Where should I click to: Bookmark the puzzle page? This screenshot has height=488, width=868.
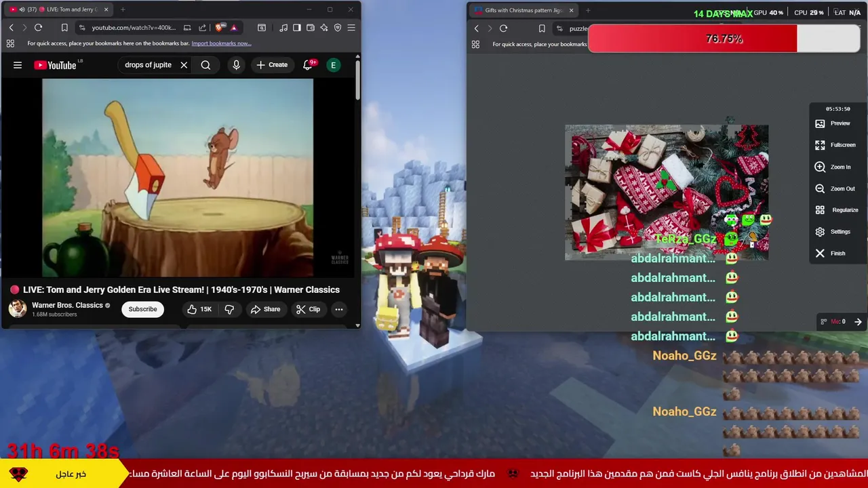(542, 28)
